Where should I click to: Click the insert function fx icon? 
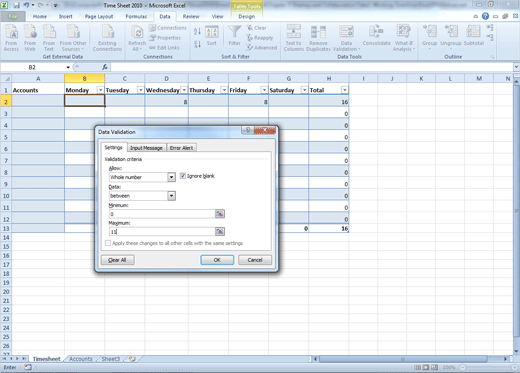[104, 67]
